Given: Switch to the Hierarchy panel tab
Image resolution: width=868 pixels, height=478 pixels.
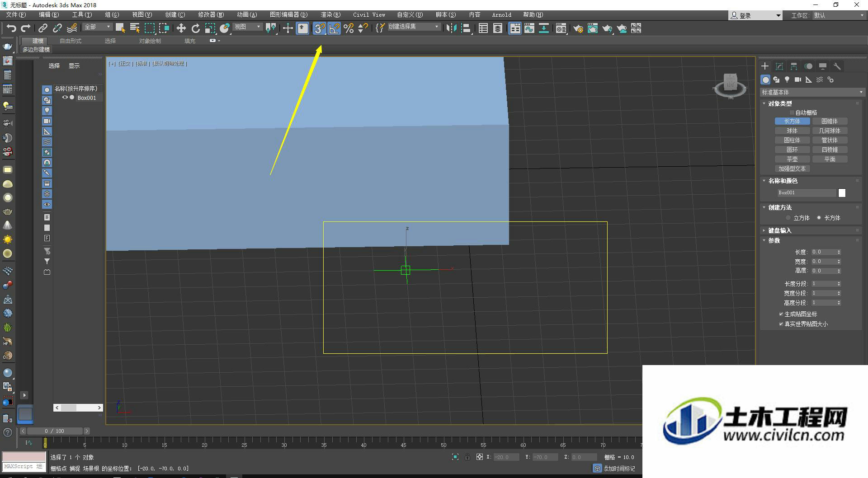Looking at the screenshot, I should (794, 66).
